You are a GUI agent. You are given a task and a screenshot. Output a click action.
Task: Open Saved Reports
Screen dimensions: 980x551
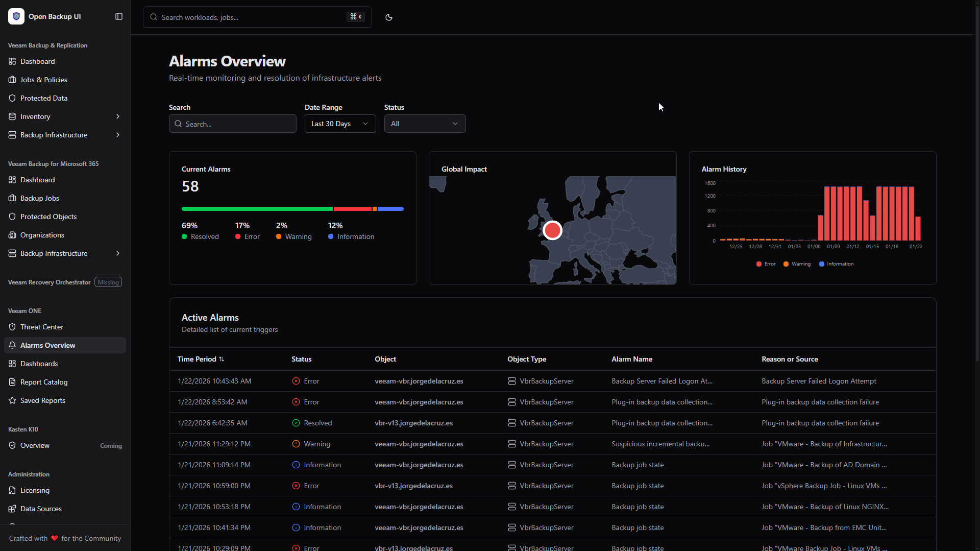coord(43,400)
